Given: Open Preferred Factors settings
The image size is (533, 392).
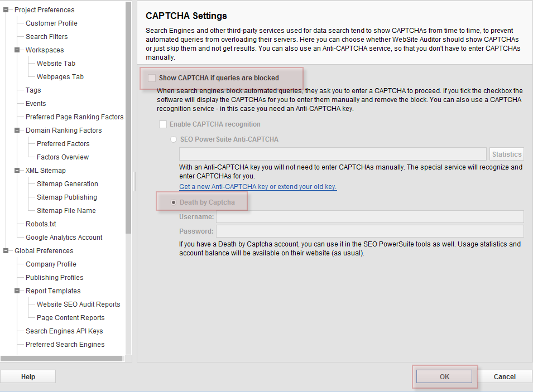Looking at the screenshot, I should tap(63, 144).
